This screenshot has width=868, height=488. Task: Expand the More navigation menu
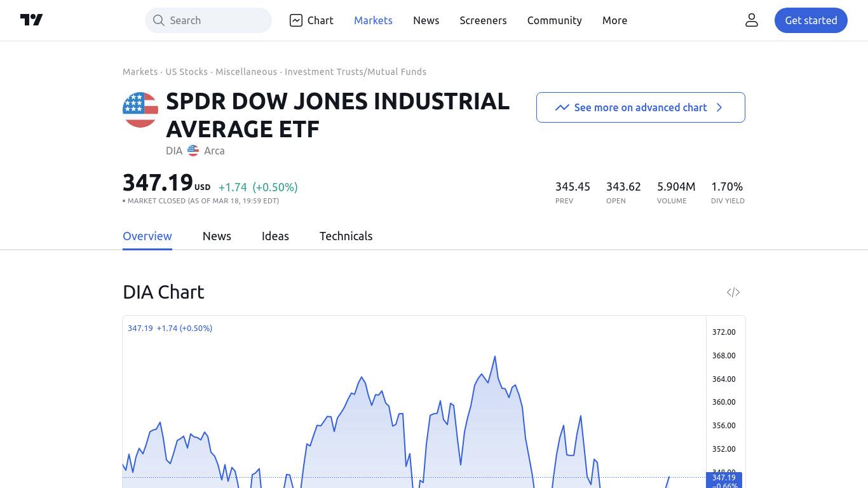(x=614, y=20)
